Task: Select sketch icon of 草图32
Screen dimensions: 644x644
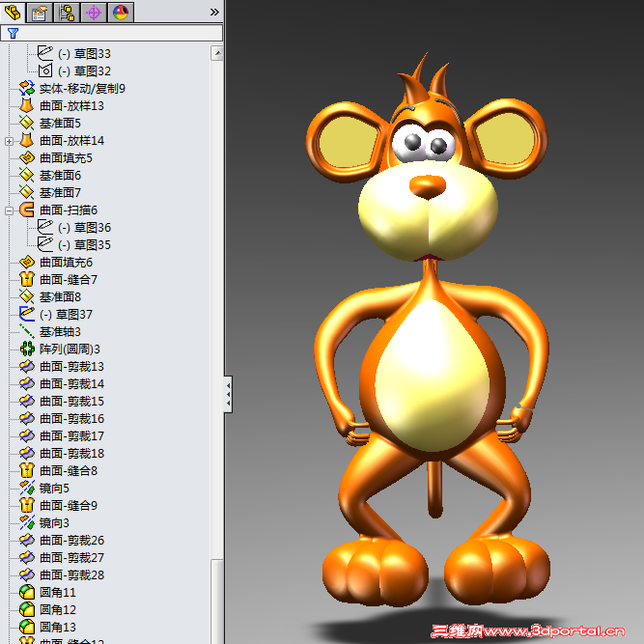Action: 45,70
